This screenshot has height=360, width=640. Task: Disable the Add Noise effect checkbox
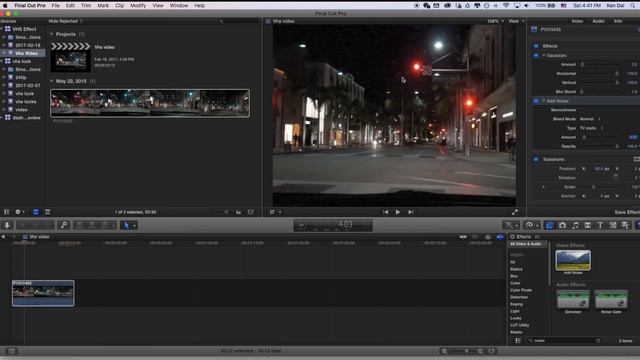(536, 101)
